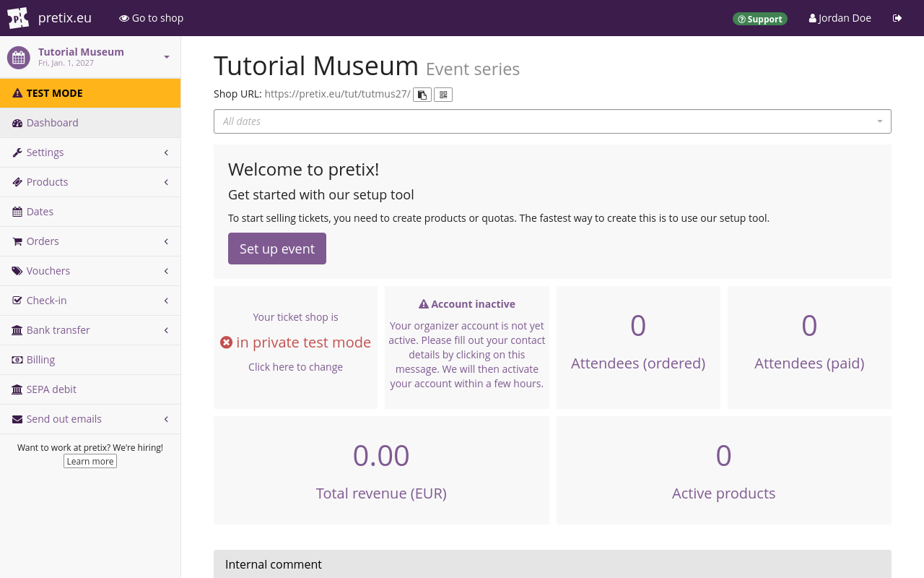Click the Bank transfer building icon
The width and height of the screenshot is (924, 578).
point(17,330)
